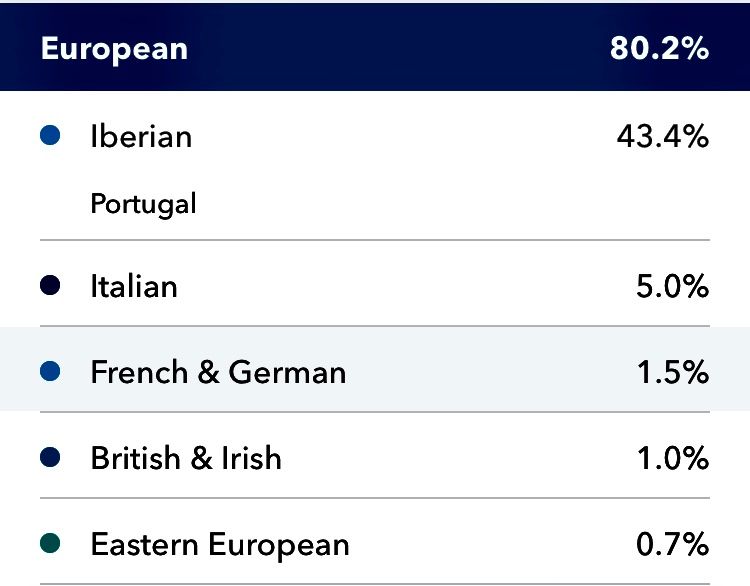Click the 80.2% European total

click(x=659, y=49)
